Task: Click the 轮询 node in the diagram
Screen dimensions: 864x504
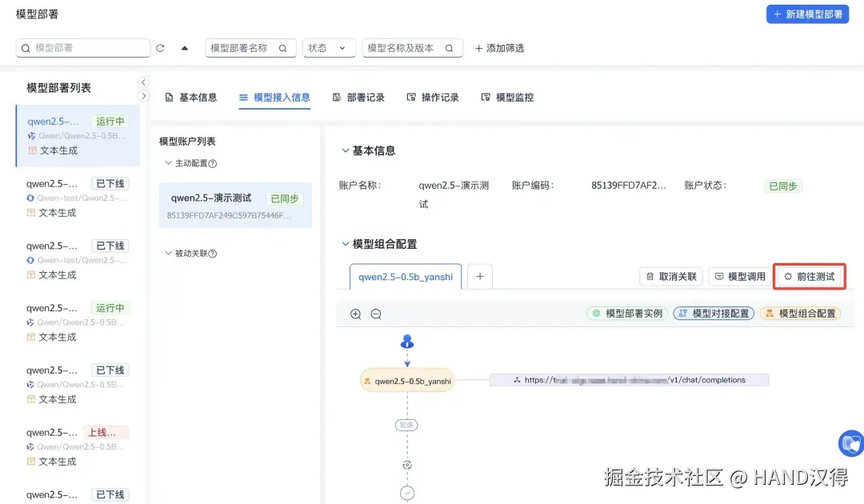Action: coord(406,426)
